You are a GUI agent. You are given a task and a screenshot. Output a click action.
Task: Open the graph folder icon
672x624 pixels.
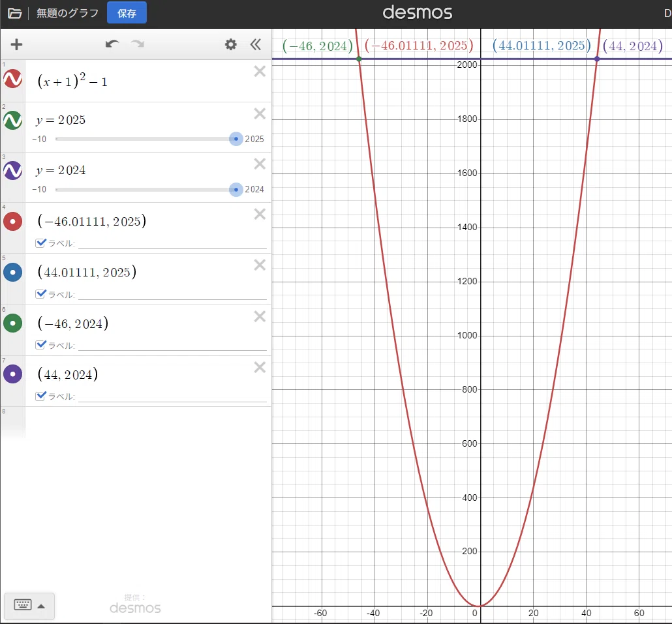tap(14, 14)
